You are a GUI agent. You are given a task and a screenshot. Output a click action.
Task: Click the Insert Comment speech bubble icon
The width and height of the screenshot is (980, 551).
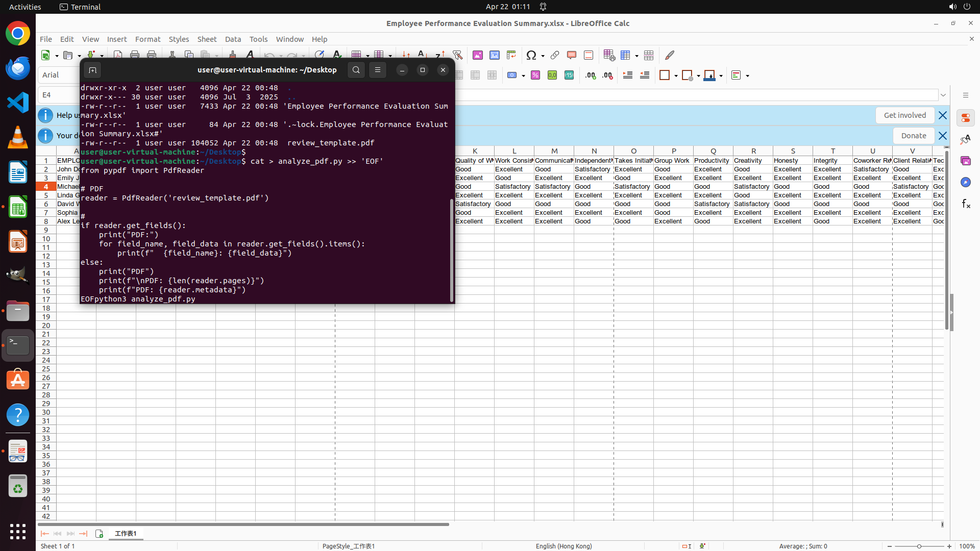coord(572,55)
